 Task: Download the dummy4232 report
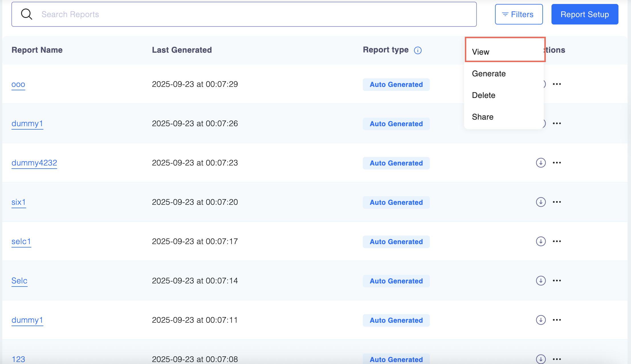(541, 163)
